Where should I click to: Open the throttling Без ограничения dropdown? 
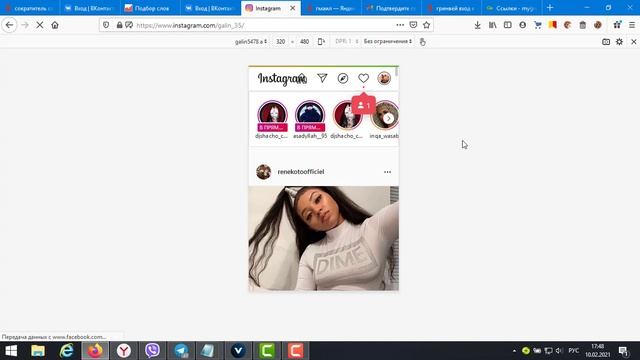click(388, 42)
